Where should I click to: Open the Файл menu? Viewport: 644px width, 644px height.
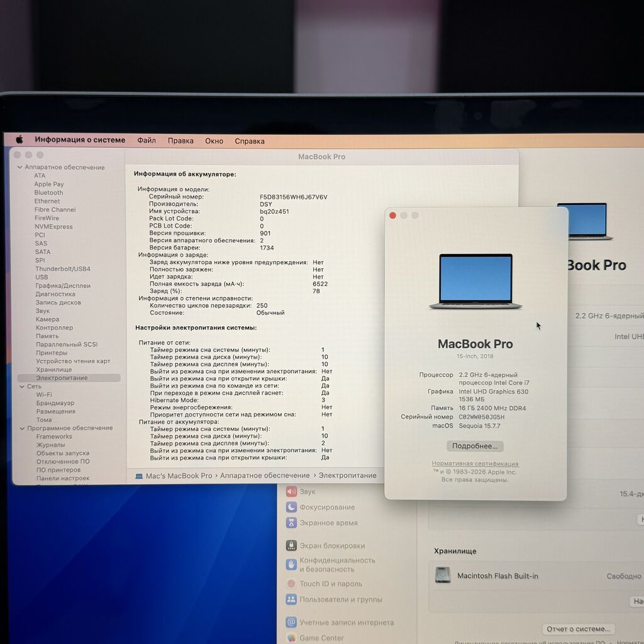coord(146,140)
